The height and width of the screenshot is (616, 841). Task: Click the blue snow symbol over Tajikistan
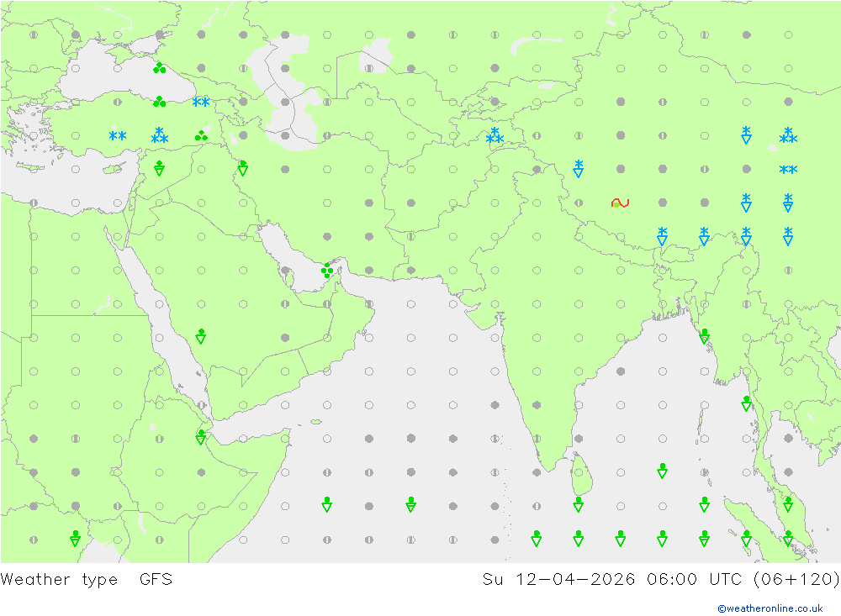[x=495, y=135]
